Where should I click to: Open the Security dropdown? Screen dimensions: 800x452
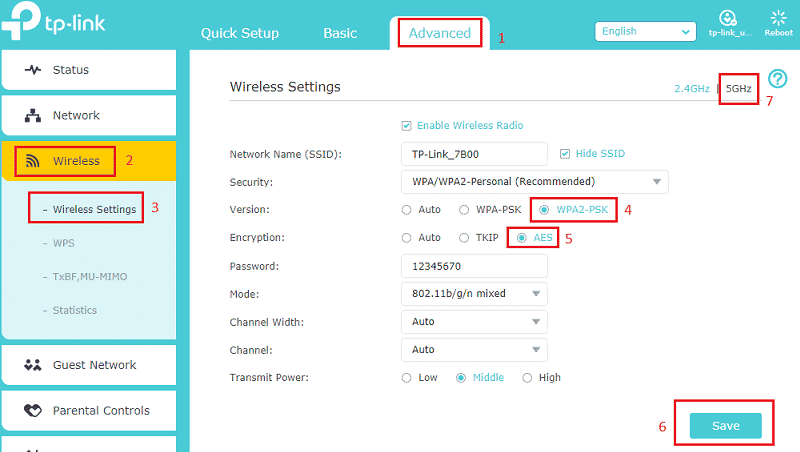(535, 182)
